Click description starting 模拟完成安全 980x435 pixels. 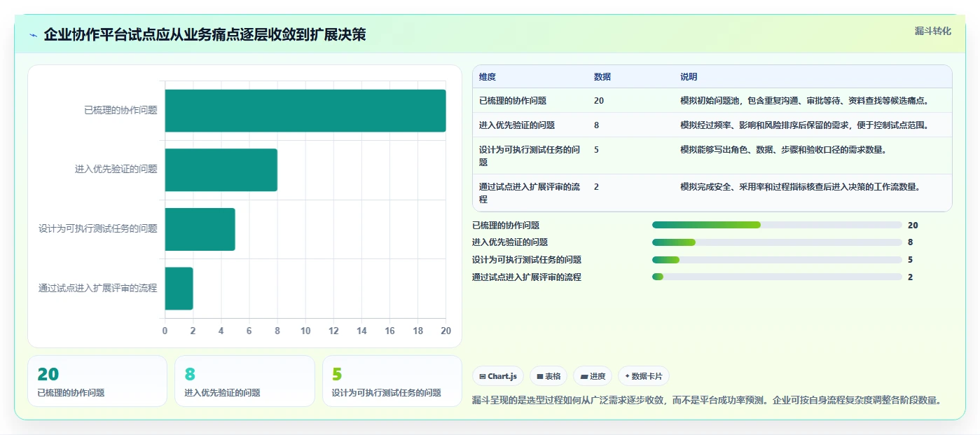pyautogui.click(x=801, y=187)
